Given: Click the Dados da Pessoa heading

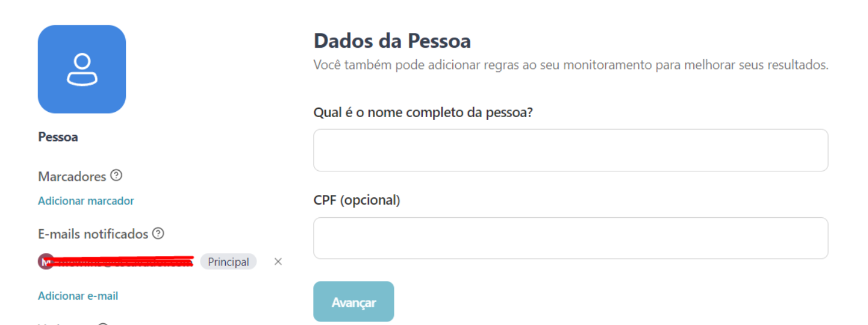Looking at the screenshot, I should (x=392, y=41).
